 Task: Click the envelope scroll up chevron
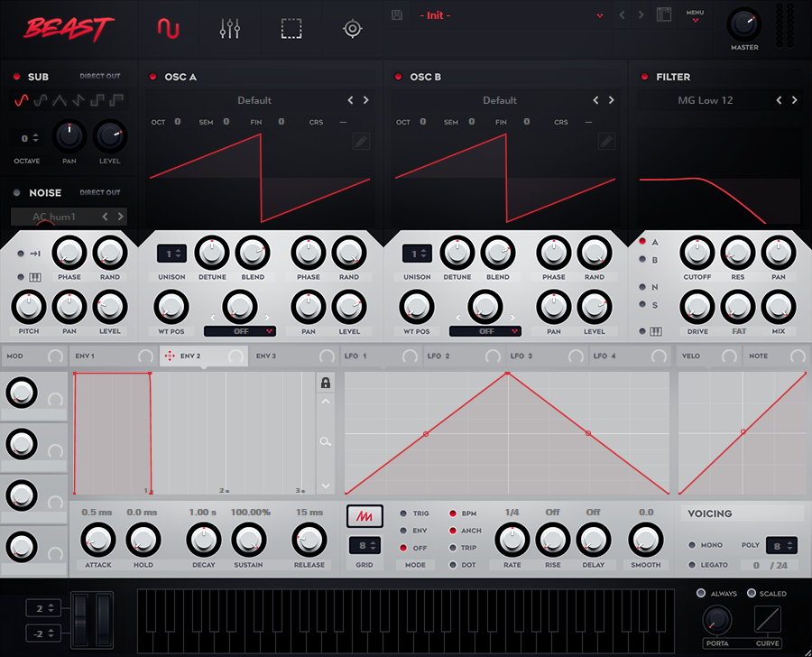tap(325, 402)
